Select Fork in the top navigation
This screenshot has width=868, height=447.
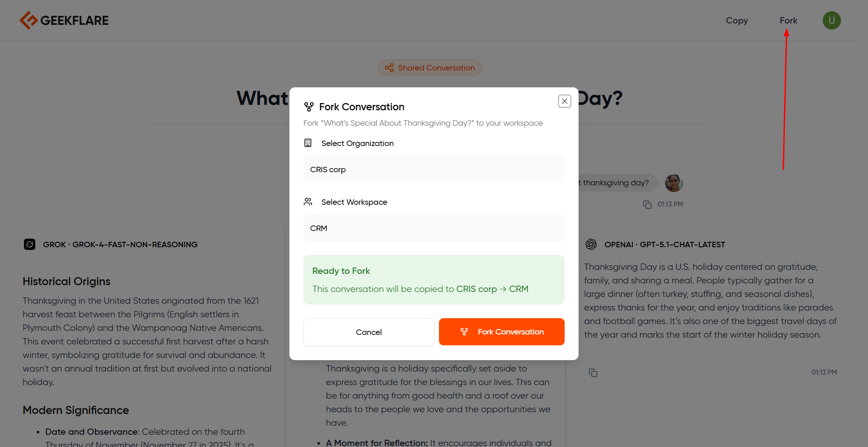tap(788, 20)
